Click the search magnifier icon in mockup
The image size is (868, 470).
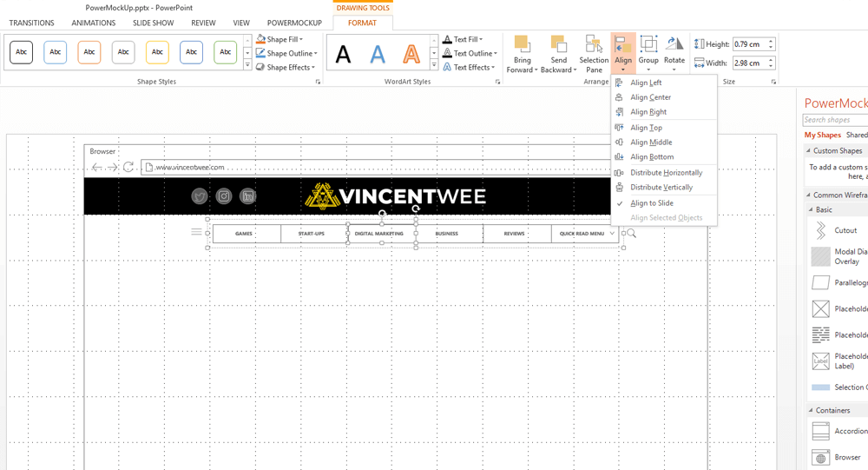coord(632,234)
